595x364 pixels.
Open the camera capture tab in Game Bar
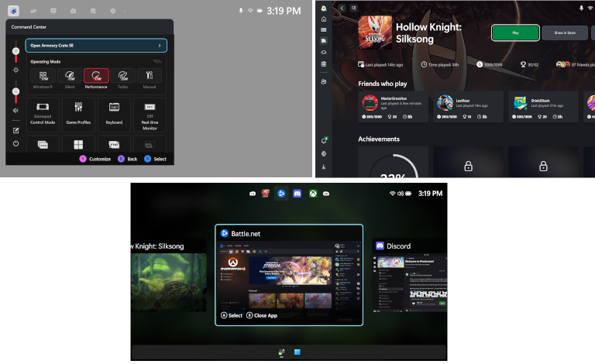(74, 11)
